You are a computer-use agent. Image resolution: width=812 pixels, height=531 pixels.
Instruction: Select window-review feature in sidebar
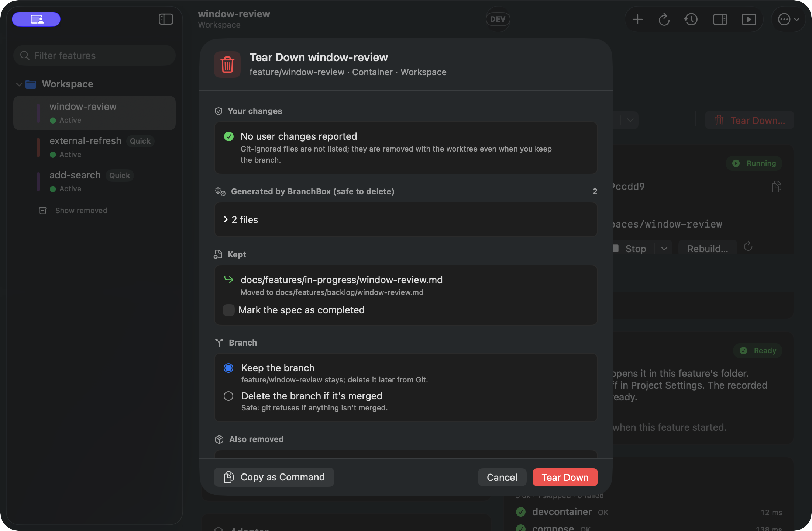pyautogui.click(x=94, y=113)
